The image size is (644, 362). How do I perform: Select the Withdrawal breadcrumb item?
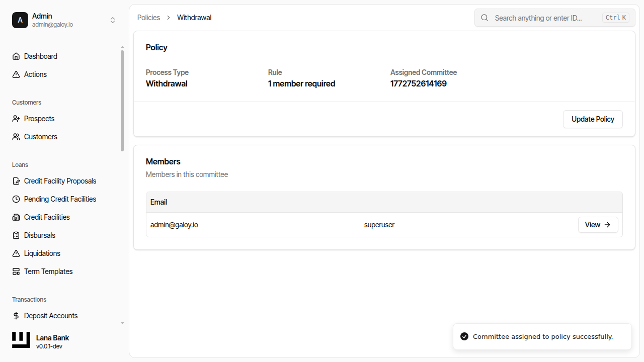194,17
